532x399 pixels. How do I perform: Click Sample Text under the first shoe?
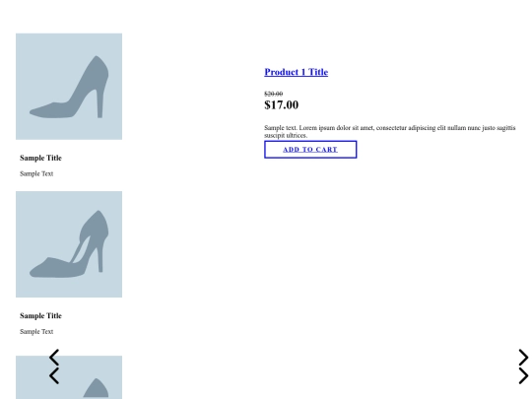tap(36, 173)
